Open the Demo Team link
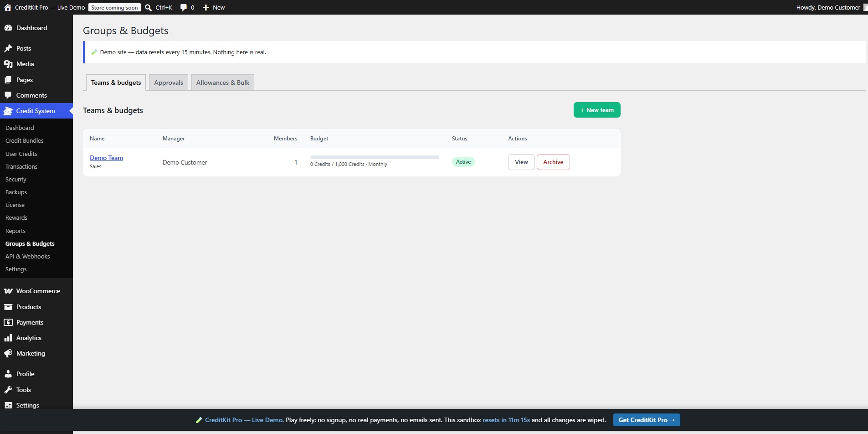Viewport: 868px width, 434px height. 106,158
